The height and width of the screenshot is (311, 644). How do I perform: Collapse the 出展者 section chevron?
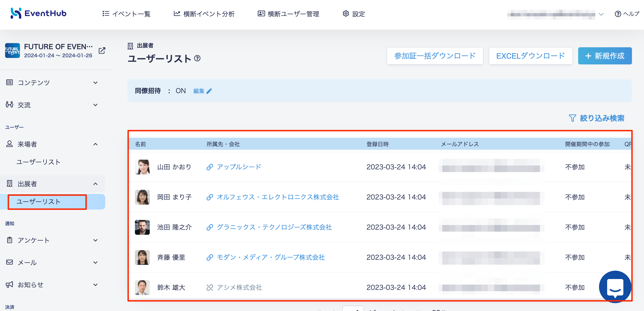coord(95,184)
